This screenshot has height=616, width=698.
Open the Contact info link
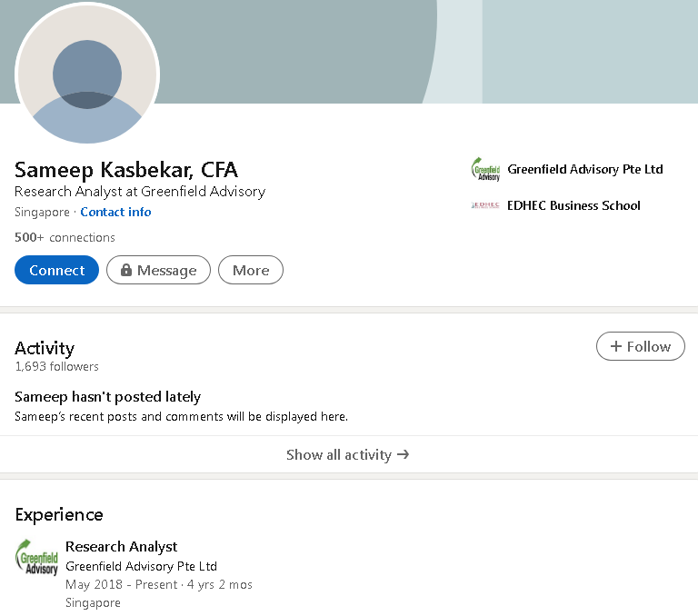pos(115,212)
